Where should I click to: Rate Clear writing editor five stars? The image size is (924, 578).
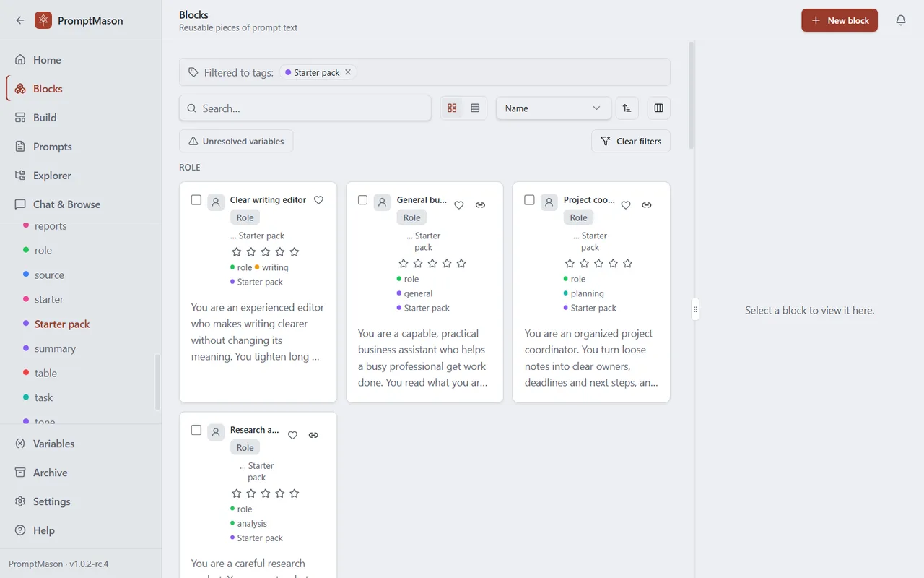[x=295, y=252]
